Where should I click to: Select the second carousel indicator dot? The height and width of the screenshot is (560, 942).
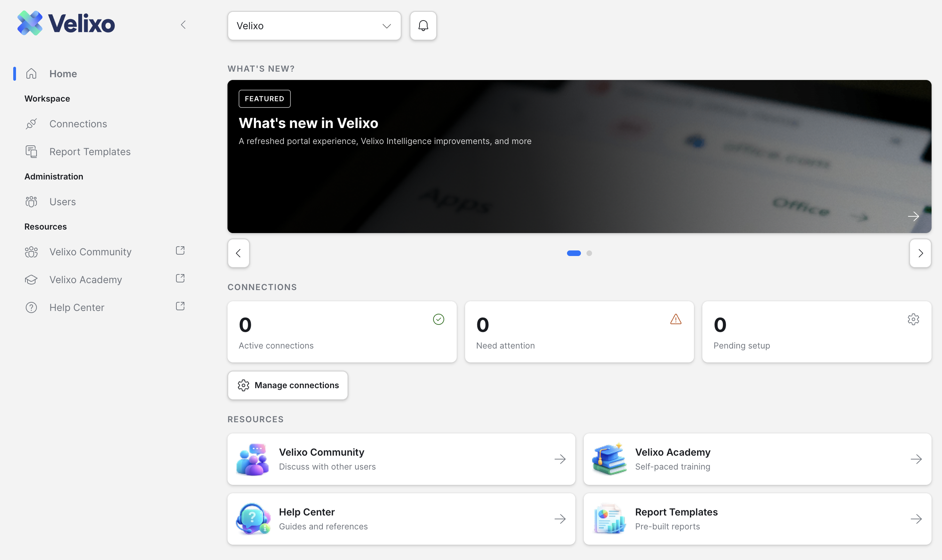(x=589, y=253)
